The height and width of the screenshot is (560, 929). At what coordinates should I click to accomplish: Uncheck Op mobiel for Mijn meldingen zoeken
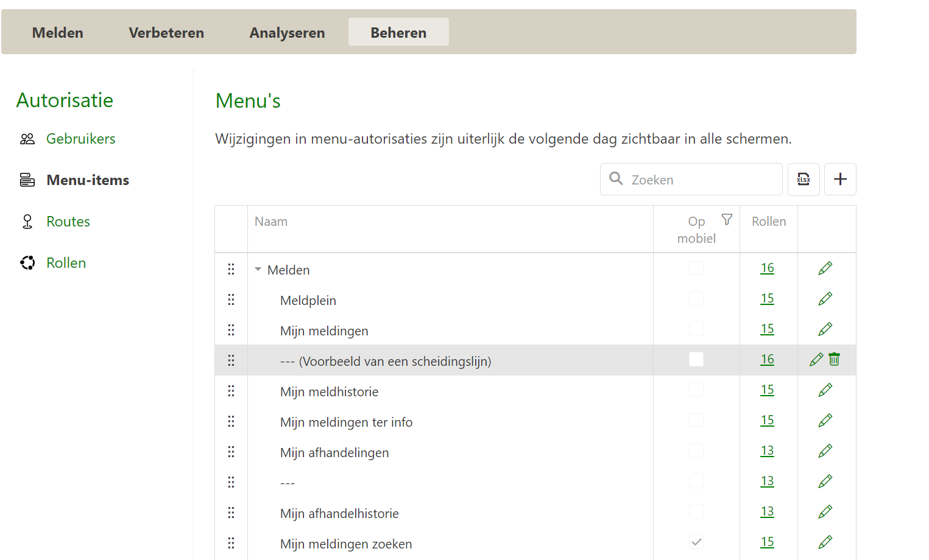pyautogui.click(x=696, y=542)
